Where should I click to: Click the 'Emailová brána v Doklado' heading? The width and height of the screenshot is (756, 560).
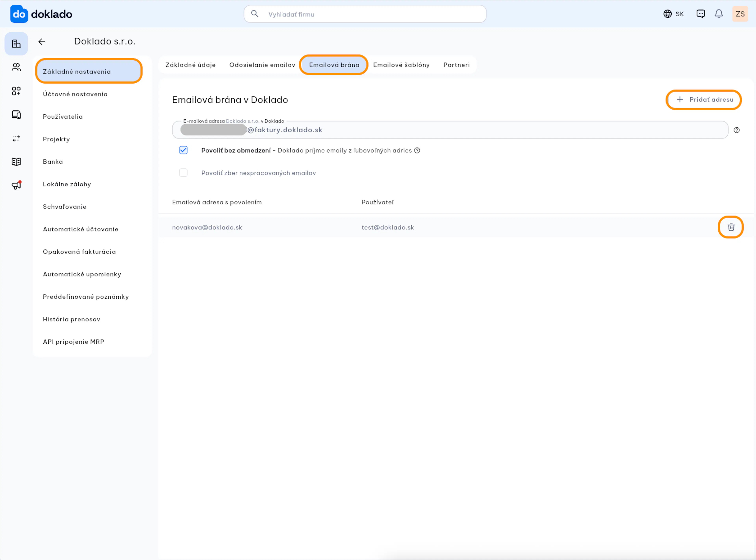[230, 100]
